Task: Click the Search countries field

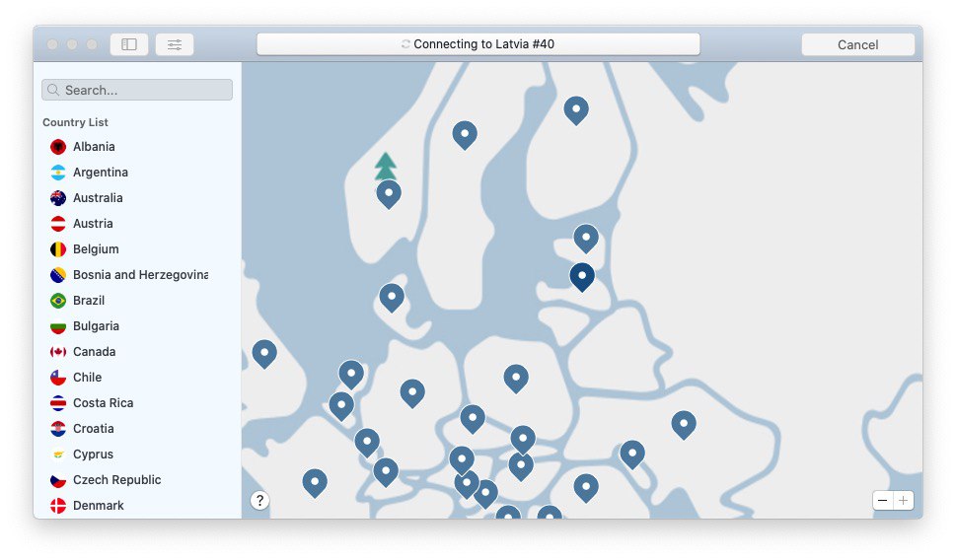Action: pos(137,90)
